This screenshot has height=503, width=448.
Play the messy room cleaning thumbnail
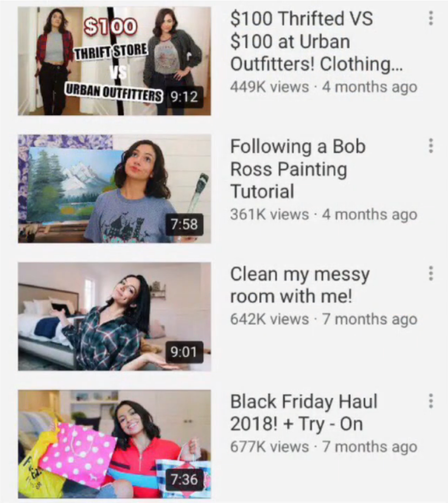pos(114,316)
